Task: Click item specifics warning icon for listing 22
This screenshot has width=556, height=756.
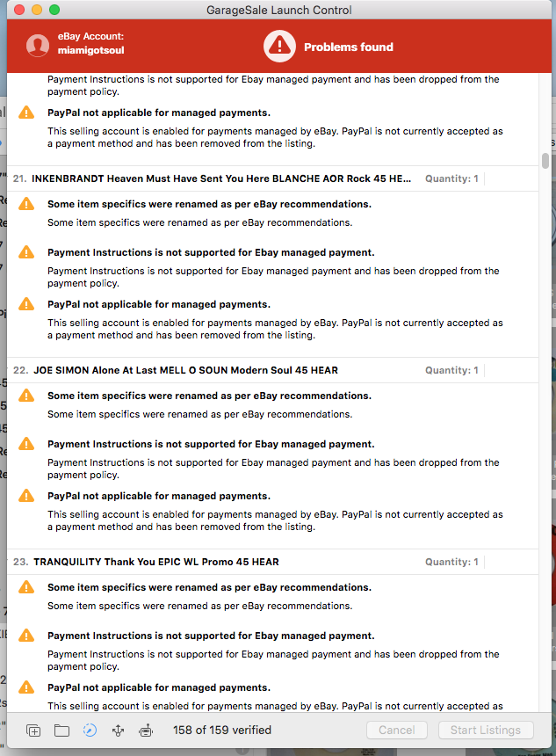Action: (26, 396)
